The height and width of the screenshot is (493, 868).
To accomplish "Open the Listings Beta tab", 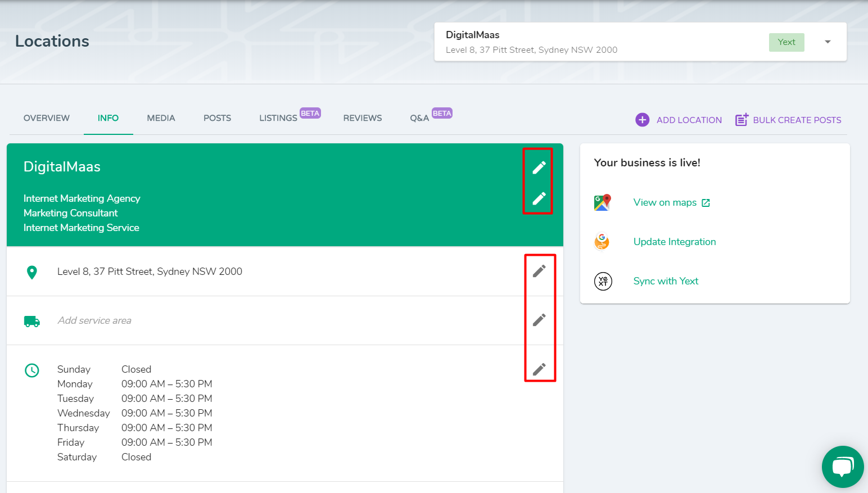I will tap(278, 118).
